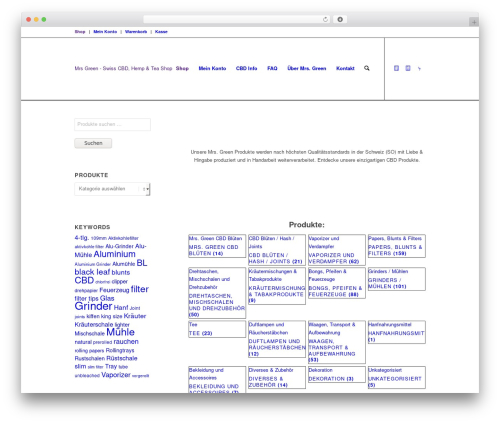Click the Produkte suchen search field
The image size is (500, 423).
tap(112, 124)
